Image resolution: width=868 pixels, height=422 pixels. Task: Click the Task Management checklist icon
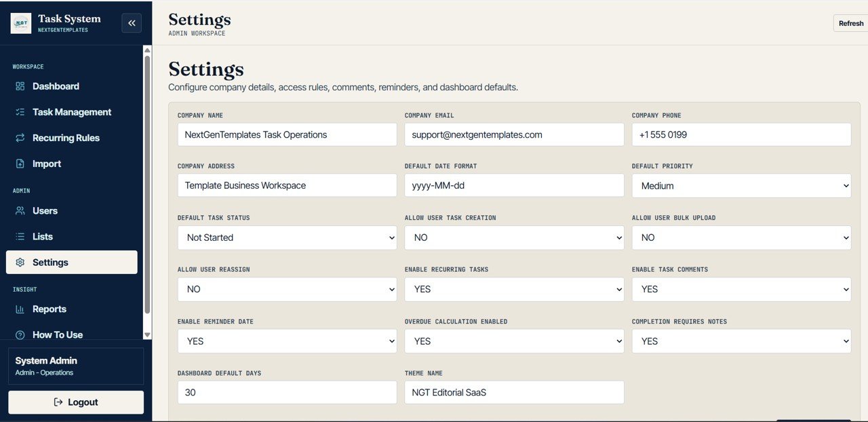(x=20, y=112)
